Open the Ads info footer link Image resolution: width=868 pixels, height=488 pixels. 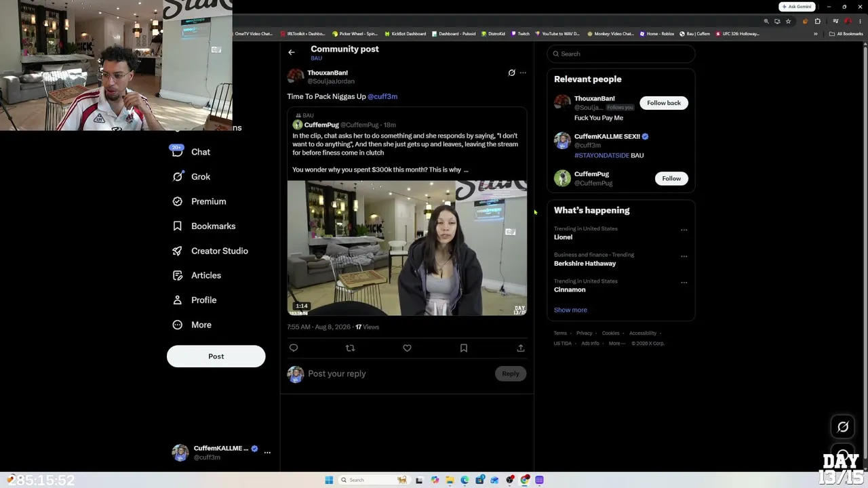[x=590, y=344]
